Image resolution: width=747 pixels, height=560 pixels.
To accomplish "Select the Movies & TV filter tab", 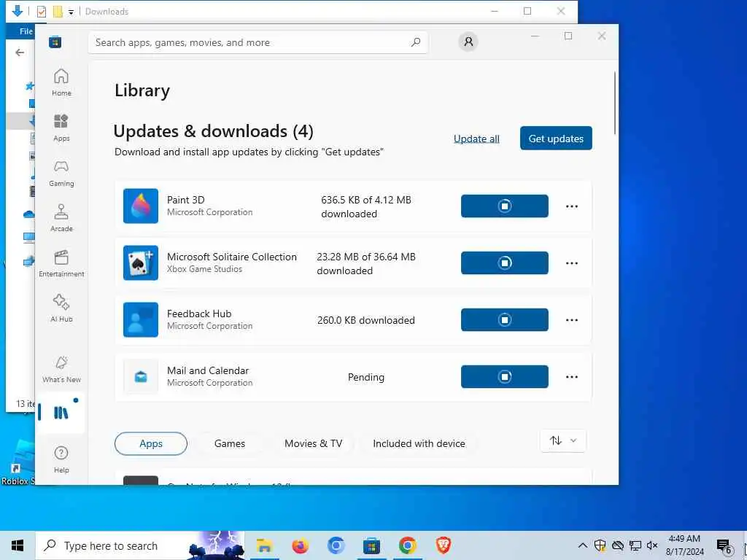I will [x=313, y=443].
